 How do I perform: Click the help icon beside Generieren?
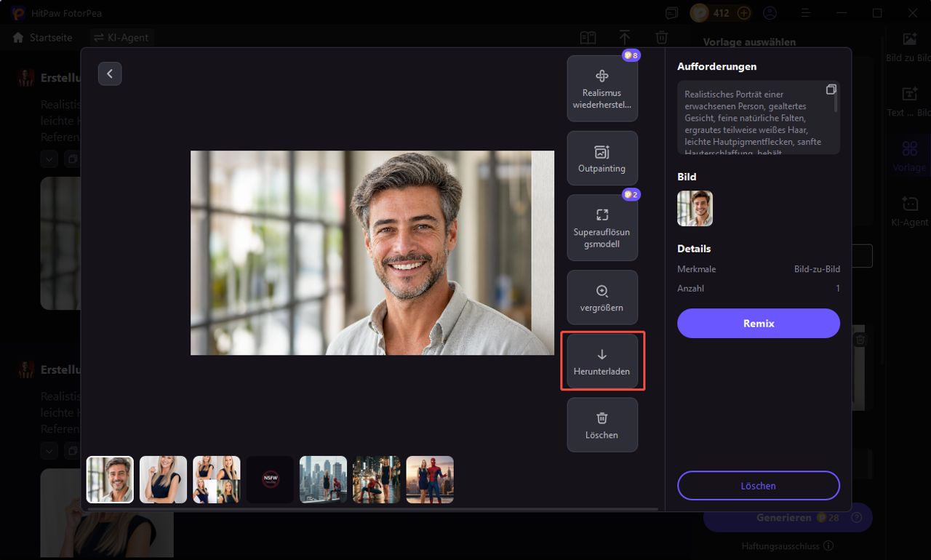[856, 518]
